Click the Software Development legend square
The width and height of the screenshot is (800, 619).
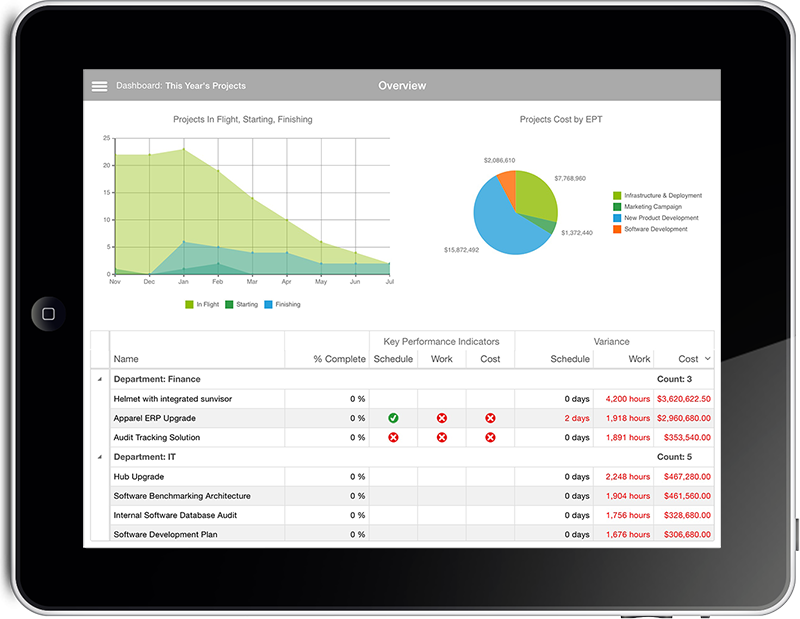point(617,229)
